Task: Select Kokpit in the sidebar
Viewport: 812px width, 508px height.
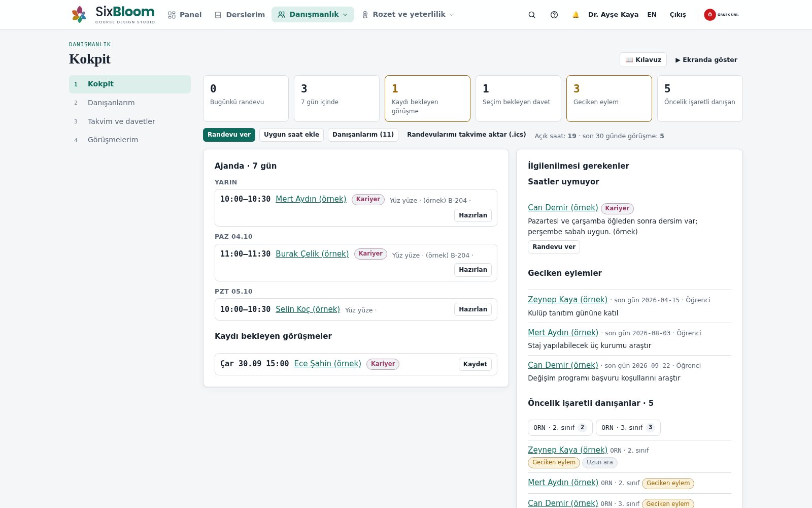Action: pyautogui.click(x=130, y=84)
